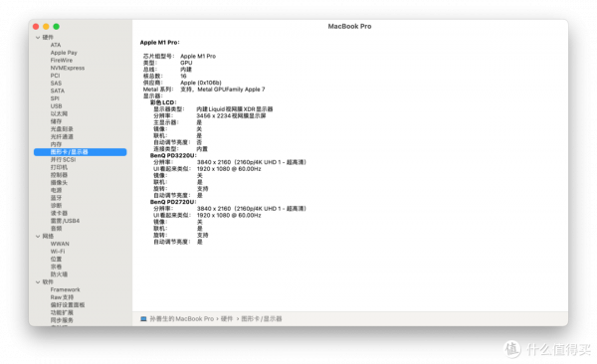The image size is (597, 364).
Task: Open 内存 in the hardware list
Action: point(56,144)
